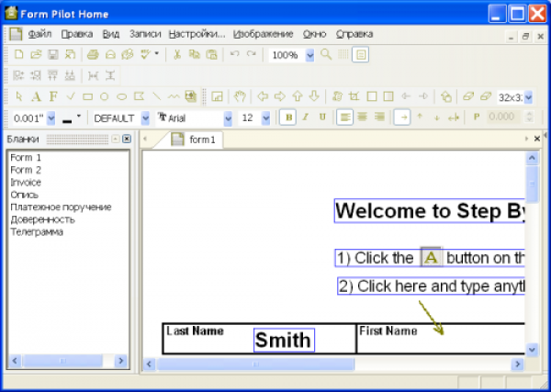Toggle bold text formatting
This screenshot has width=551, height=392.
click(288, 118)
